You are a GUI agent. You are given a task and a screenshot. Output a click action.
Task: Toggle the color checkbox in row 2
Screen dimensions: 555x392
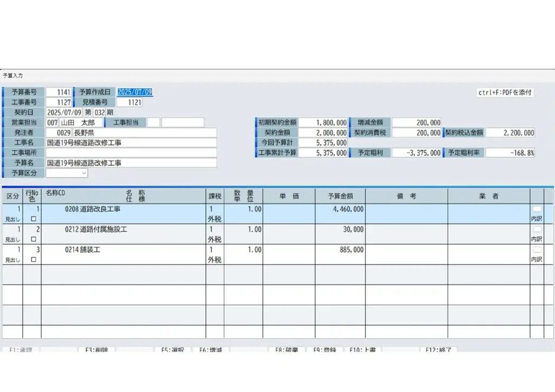(34, 239)
